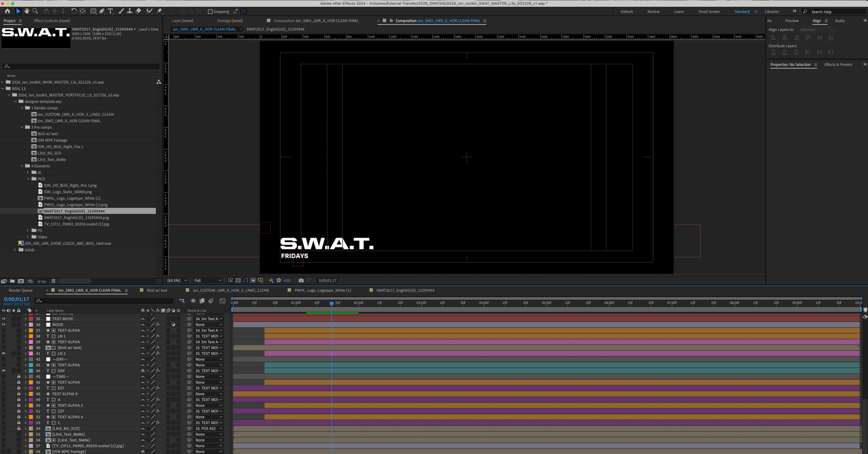Image resolution: width=868 pixels, height=454 pixels.
Task: Open the Full resolution dropdown
Action: (208, 280)
